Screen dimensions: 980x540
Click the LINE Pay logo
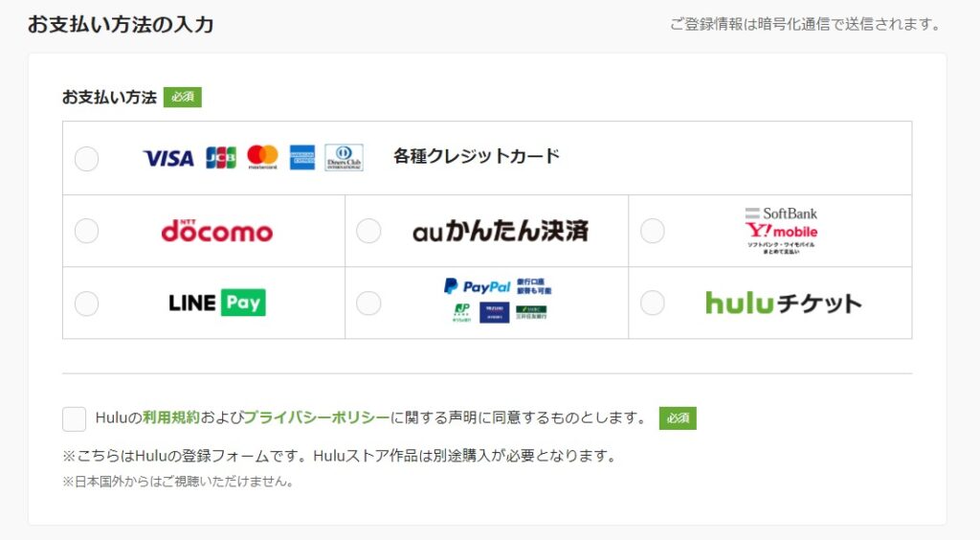(217, 303)
